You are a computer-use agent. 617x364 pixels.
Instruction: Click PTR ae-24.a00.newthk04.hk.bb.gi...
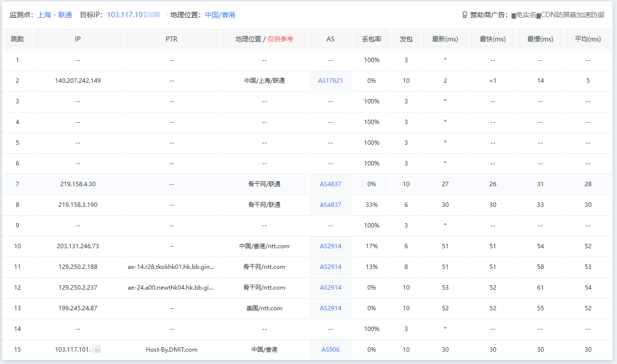(x=171, y=288)
